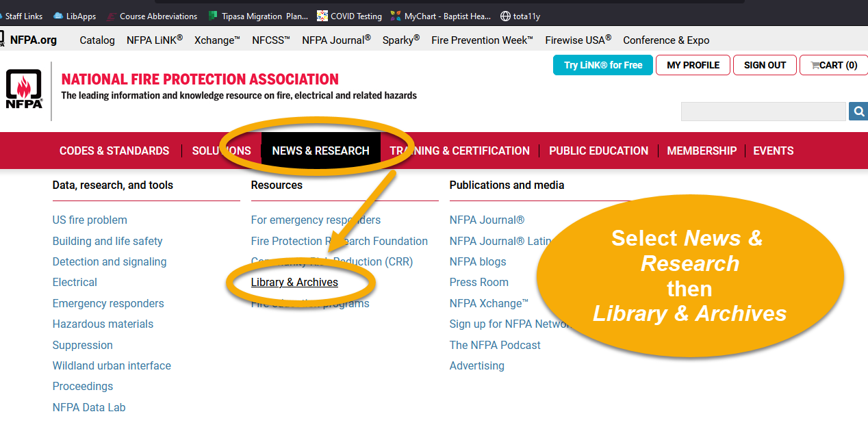Open NFPA Xchange publications link
This screenshot has height=427, width=868.
tap(489, 303)
